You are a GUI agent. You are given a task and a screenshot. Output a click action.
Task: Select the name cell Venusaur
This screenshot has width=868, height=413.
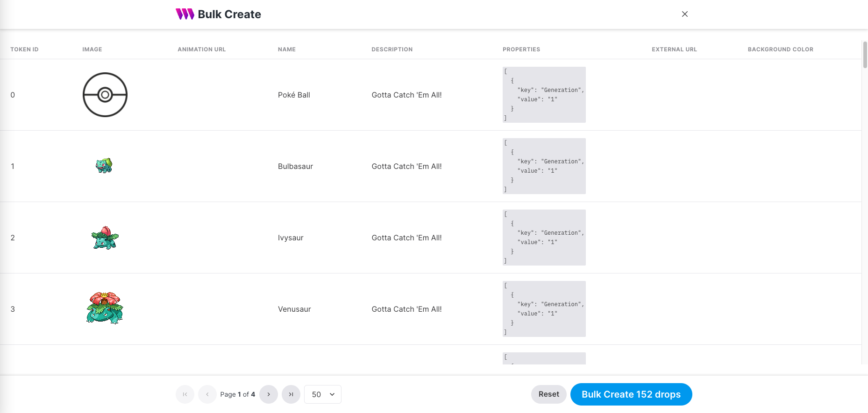tap(294, 309)
